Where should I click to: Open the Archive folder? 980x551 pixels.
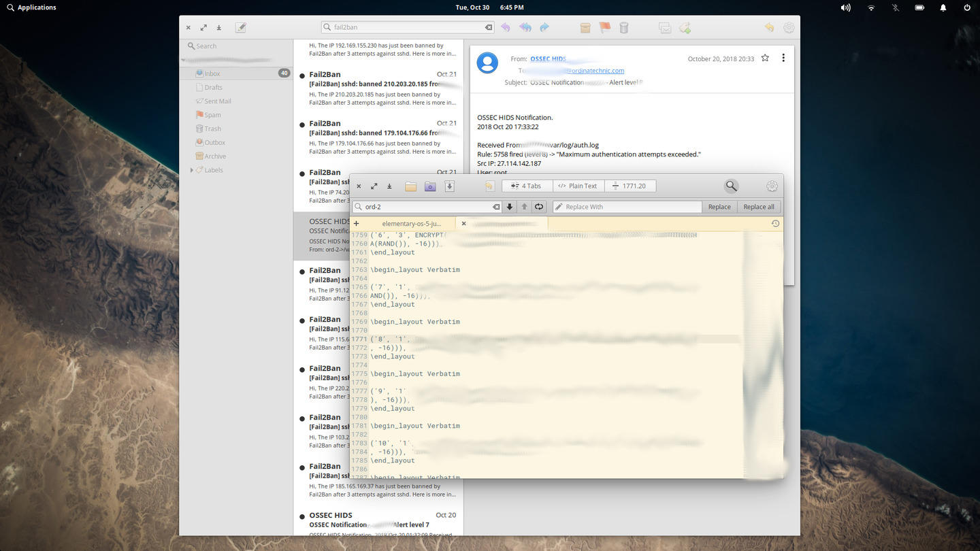236,156
